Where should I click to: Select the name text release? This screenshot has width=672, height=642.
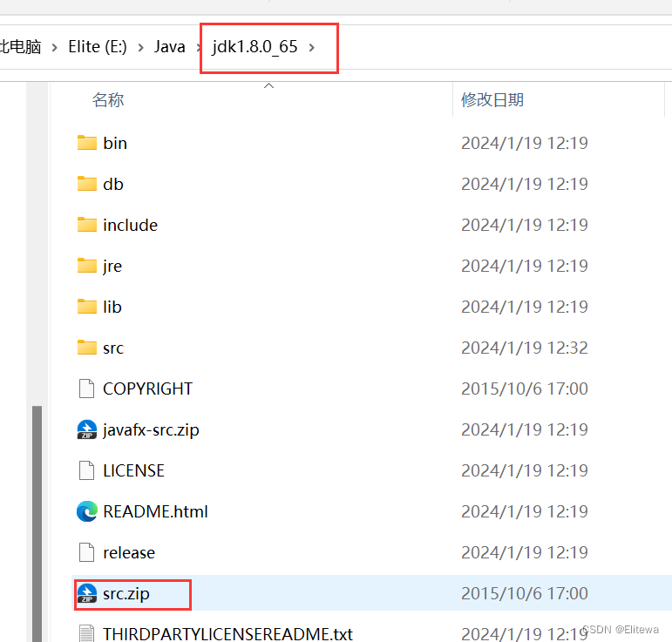(x=129, y=553)
